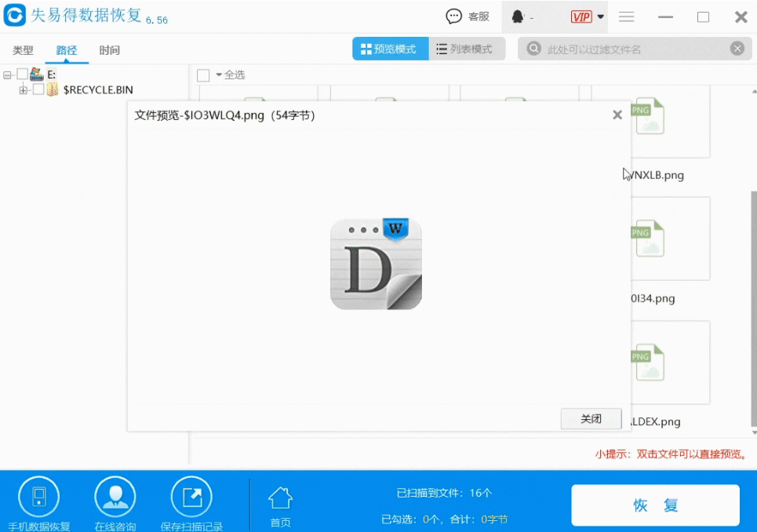Check the $RECYCLE.BIN checkbox

38,89
